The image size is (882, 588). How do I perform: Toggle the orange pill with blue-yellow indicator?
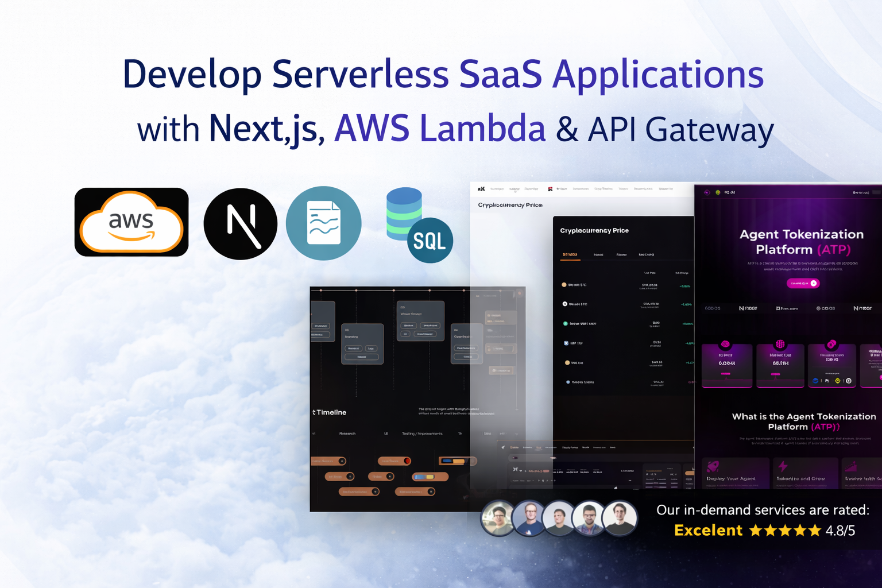430,477
